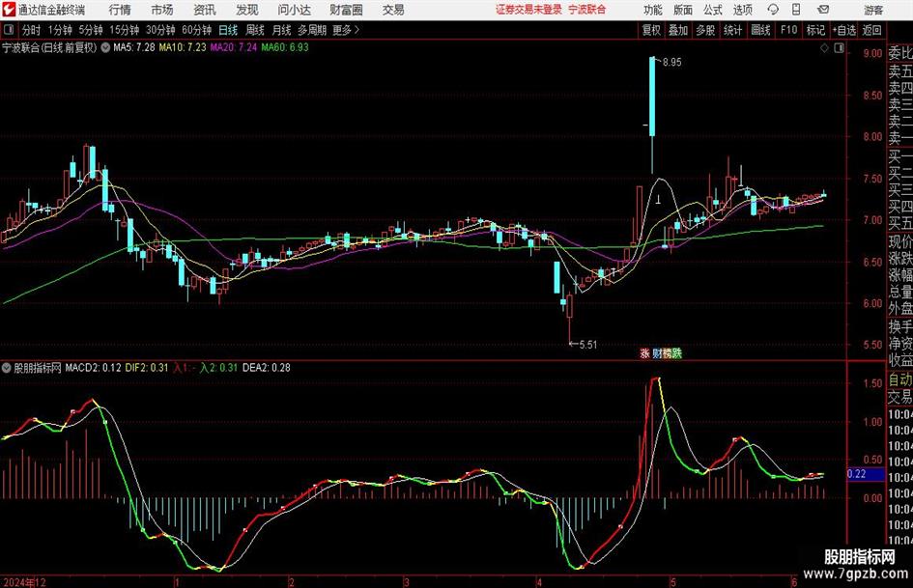913x588 pixels.
Task: Open the mail envelope icon
Action: pyautogui.click(x=823, y=10)
